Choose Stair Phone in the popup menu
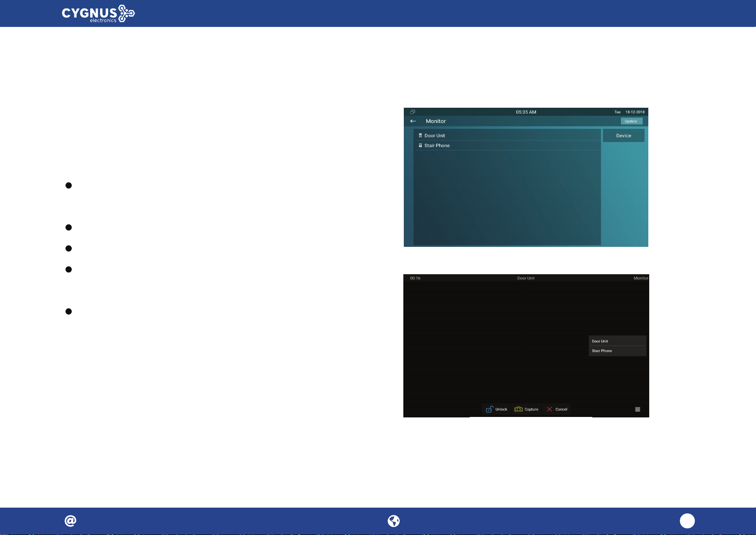 tap(617, 351)
